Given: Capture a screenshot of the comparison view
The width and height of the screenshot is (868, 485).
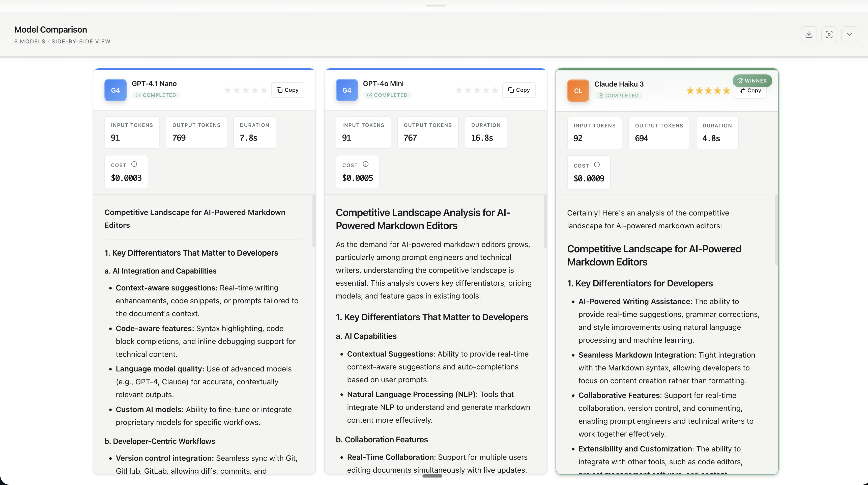Looking at the screenshot, I should click(829, 34).
